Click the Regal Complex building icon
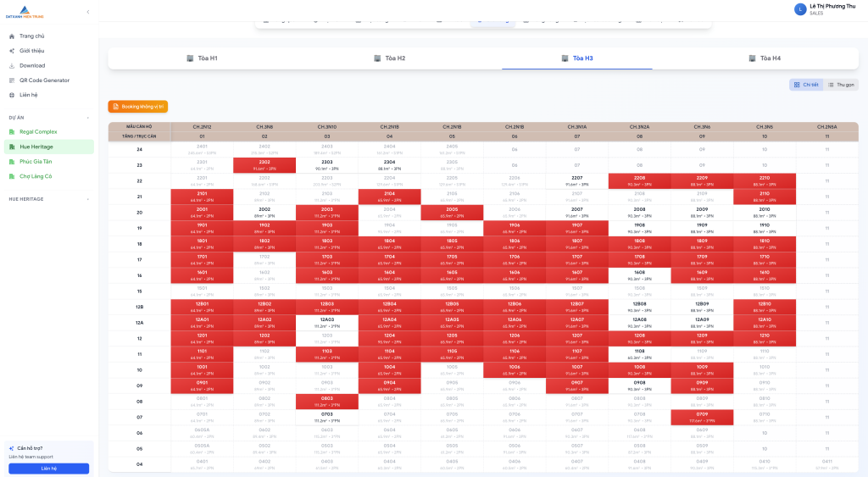The width and height of the screenshot is (868, 477). click(12, 132)
